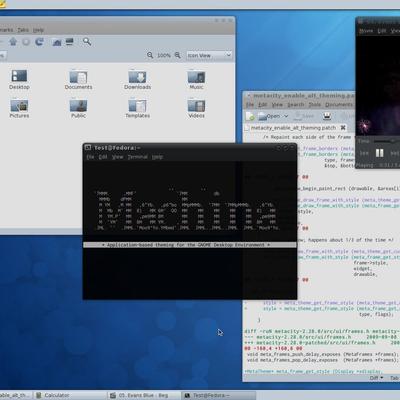Skip to previous track in movie player

pos(364,153)
